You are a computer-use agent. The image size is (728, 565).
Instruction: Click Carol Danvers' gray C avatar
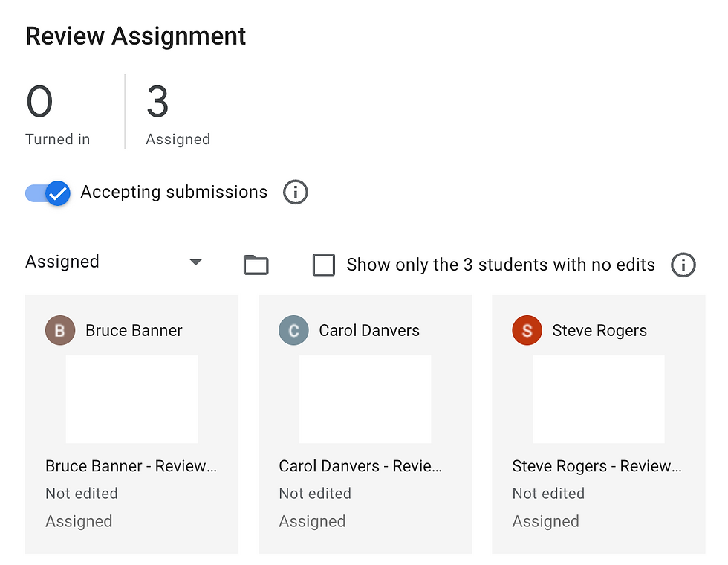point(293,330)
